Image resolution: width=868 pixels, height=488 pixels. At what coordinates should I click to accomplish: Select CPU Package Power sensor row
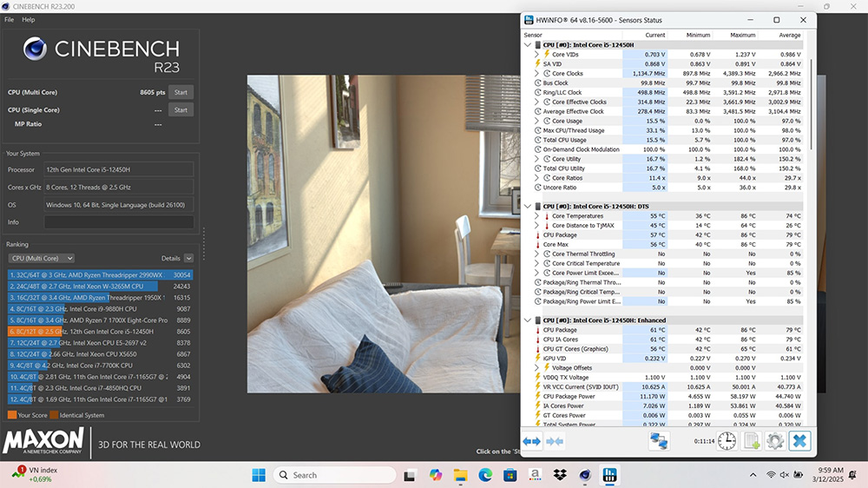tap(667, 397)
